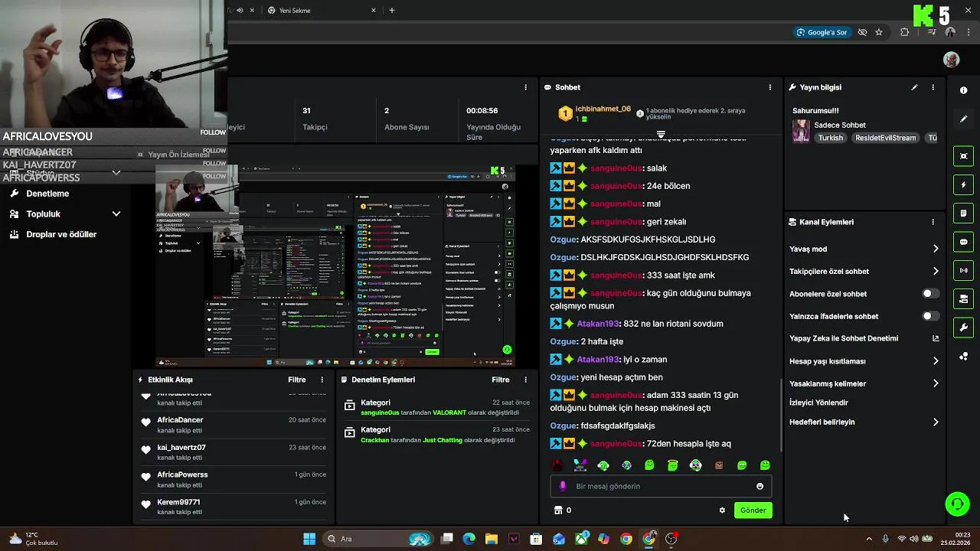980x551 pixels.
Task: Click the chat panel scrollbar
Action: point(781,413)
